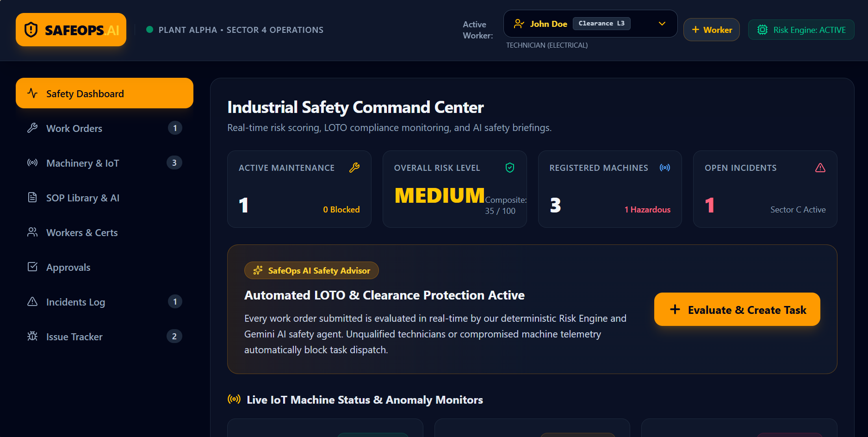The image size is (868, 437).
Task: Click the Clearance L3 badge
Action: [x=601, y=24]
